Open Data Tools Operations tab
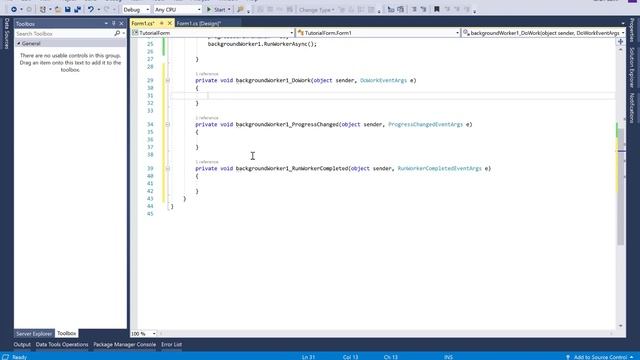This screenshot has width=640, height=360. [x=62, y=344]
